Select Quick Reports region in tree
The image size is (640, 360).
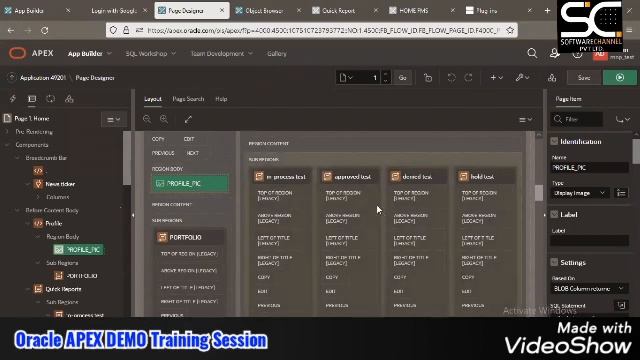click(63, 289)
